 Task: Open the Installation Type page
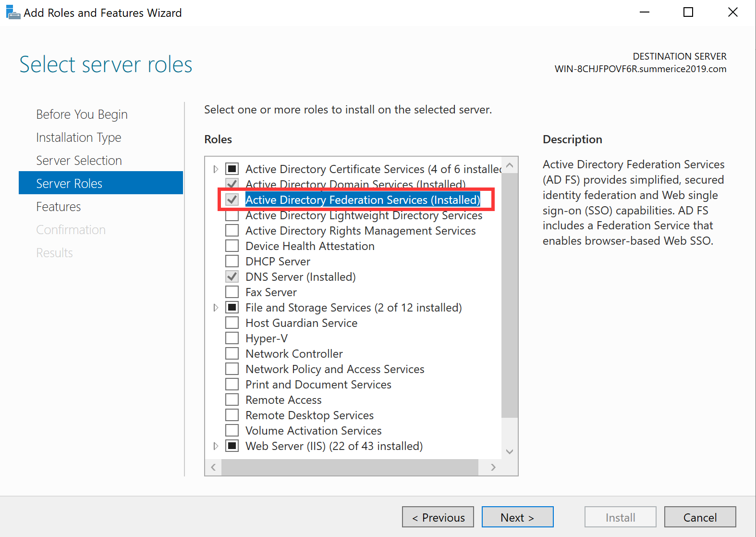pos(79,137)
